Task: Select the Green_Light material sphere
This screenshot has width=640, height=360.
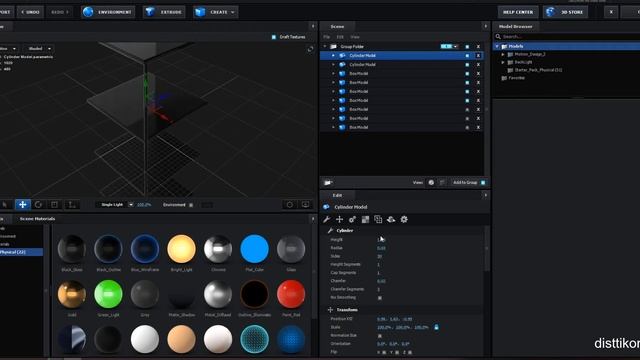Action: pyautogui.click(x=108, y=294)
